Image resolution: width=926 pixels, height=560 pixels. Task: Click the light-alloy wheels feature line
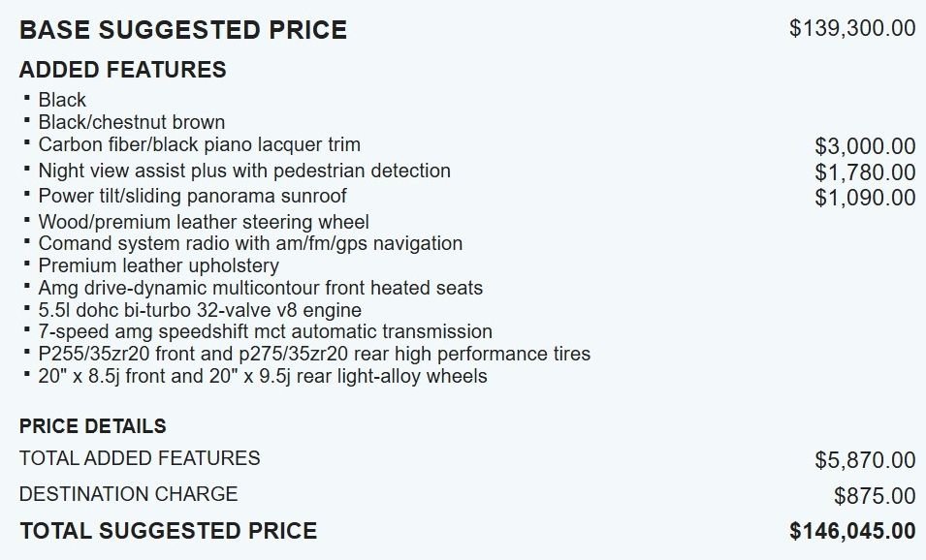263,376
